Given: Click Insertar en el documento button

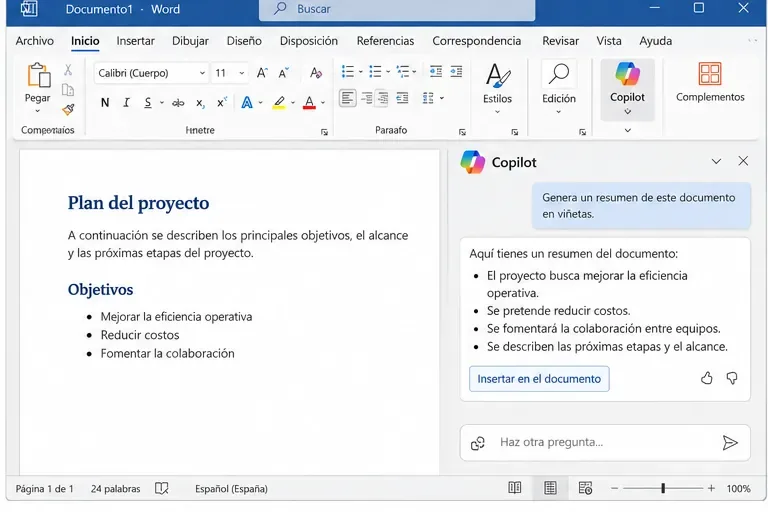Looking at the screenshot, I should click(x=539, y=379).
